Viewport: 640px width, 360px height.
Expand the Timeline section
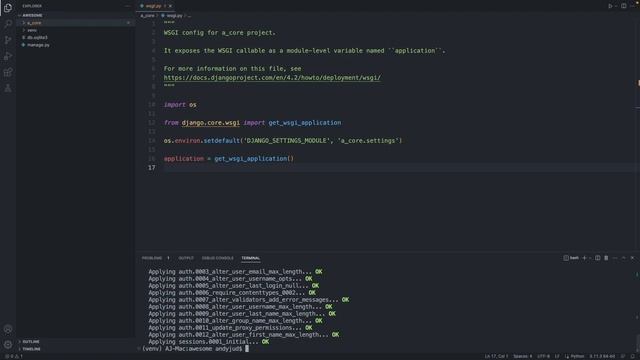coord(76,349)
